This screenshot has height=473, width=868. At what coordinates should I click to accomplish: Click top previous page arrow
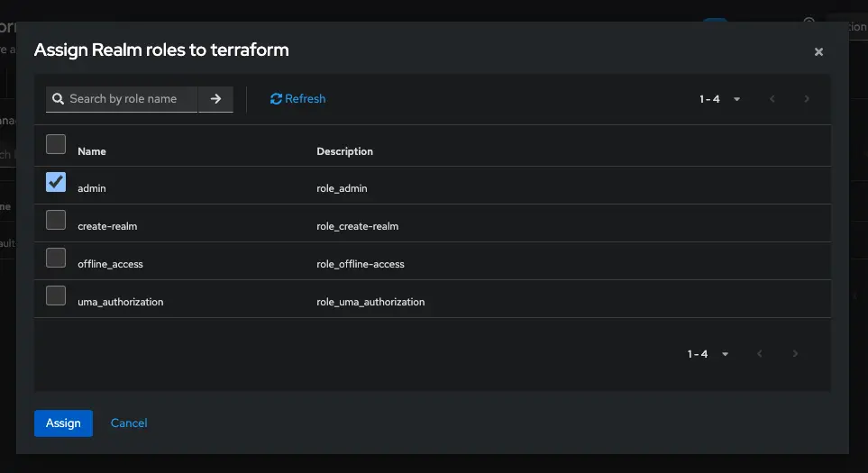coord(772,99)
